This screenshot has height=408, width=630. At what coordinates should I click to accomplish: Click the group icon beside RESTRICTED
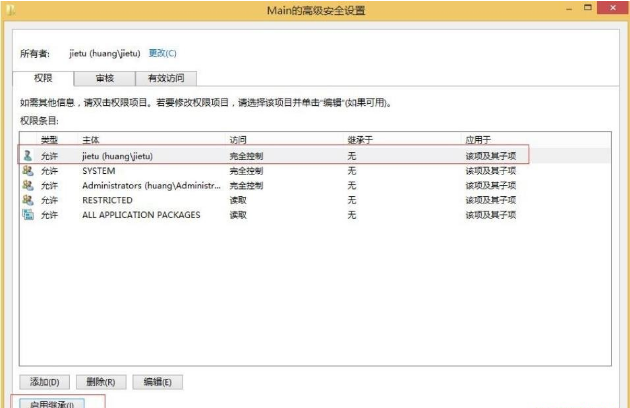pos(28,200)
